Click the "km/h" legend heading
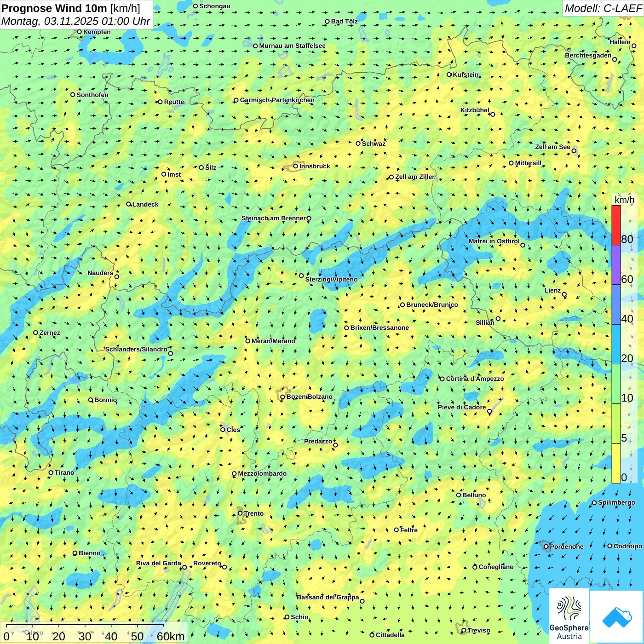Image resolution: width=644 pixels, height=644 pixels. point(624,200)
